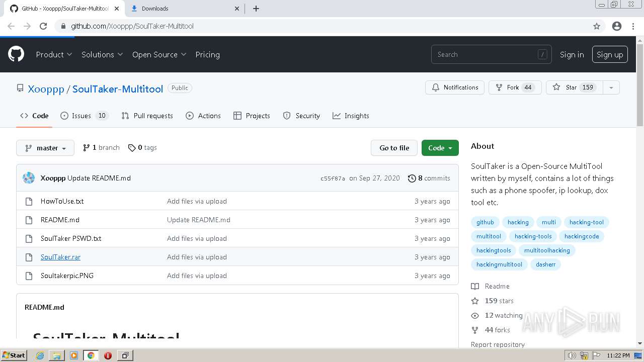Click file icon next to HowToUse.txt
This screenshot has width=644, height=362.
tap(29, 201)
